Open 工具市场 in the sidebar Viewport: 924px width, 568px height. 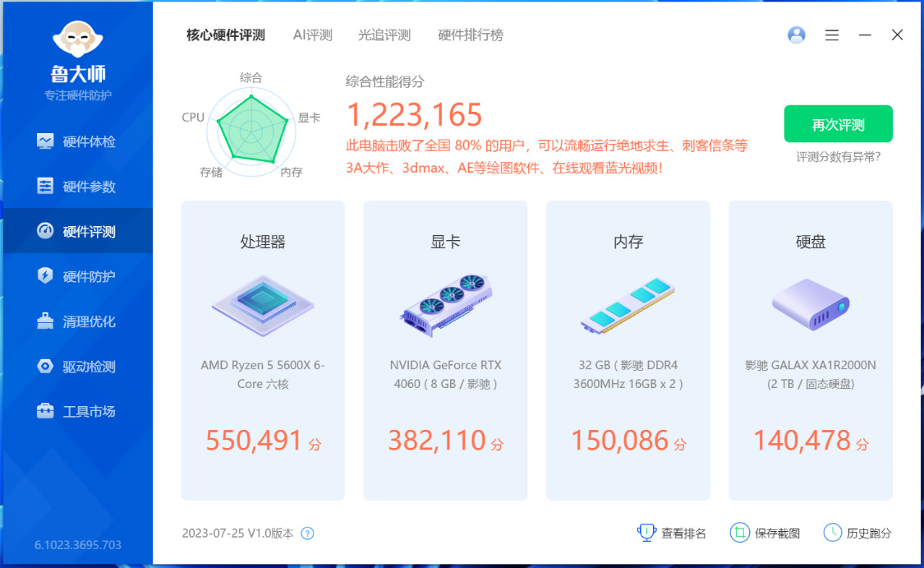(76, 411)
